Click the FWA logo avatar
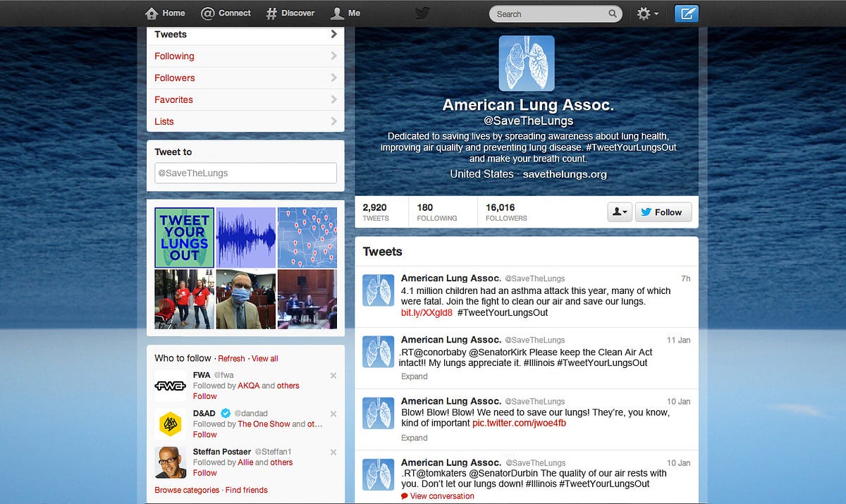Viewport: 846px width, 504px height. point(171,386)
